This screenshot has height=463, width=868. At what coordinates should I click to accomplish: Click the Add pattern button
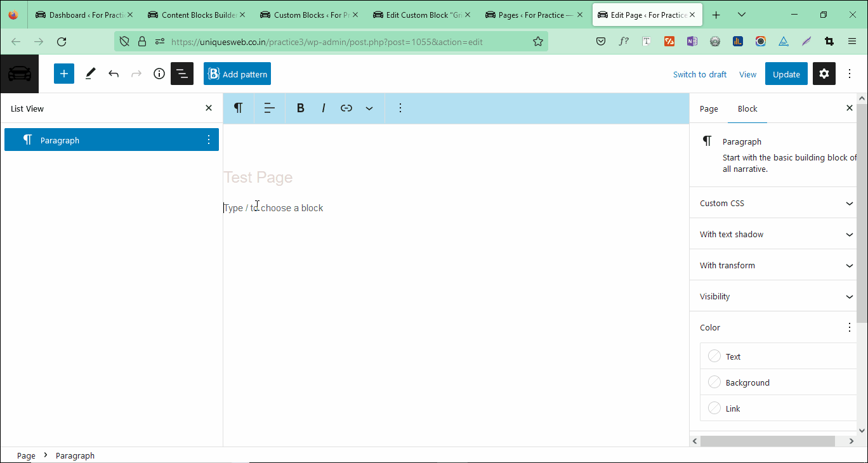pyautogui.click(x=237, y=74)
